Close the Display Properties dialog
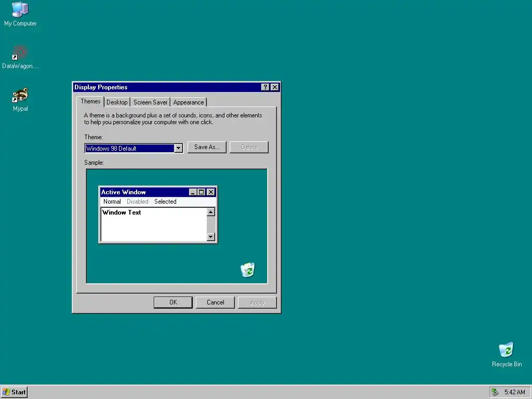The width and height of the screenshot is (532, 399). 275,87
